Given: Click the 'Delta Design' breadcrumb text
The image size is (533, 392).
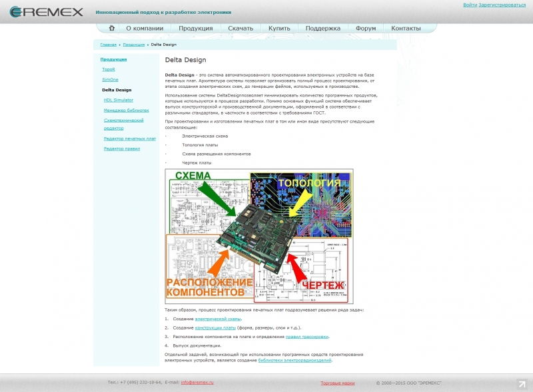Looking at the screenshot, I should 164,45.
